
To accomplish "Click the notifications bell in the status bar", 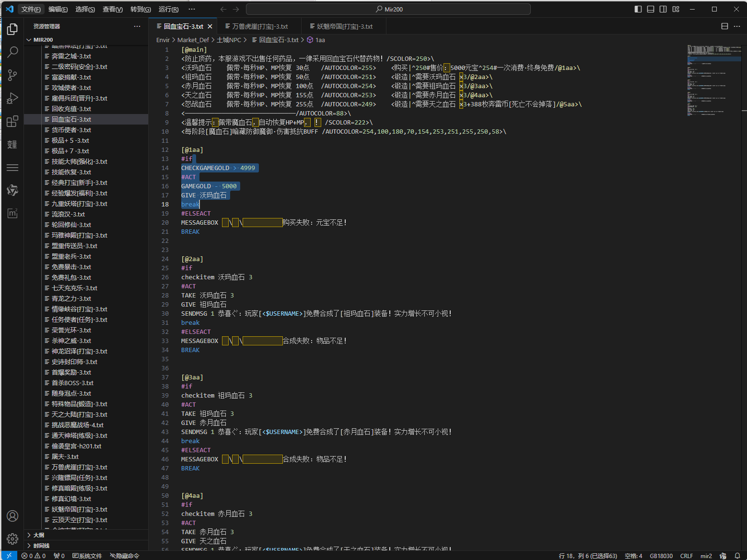I will point(737,556).
